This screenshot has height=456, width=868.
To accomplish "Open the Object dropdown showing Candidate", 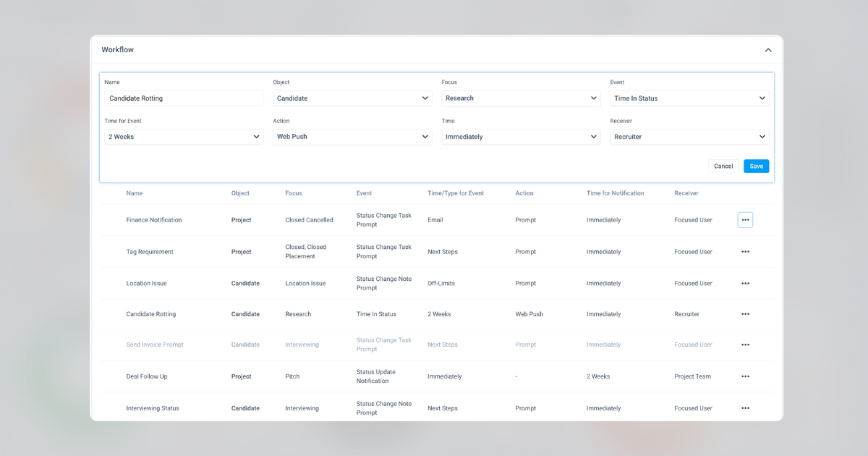I will click(352, 98).
